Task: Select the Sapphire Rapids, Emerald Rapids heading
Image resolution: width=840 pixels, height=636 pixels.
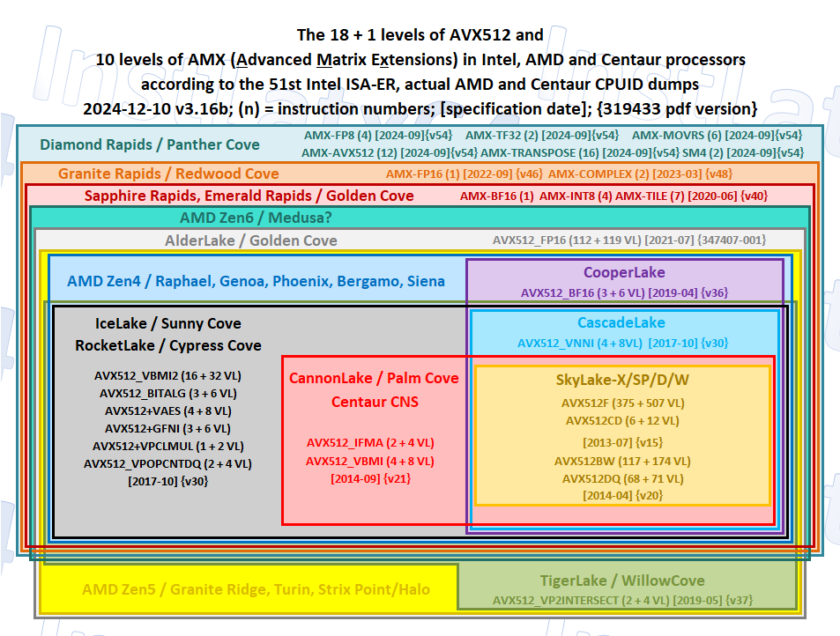Action: point(249,196)
